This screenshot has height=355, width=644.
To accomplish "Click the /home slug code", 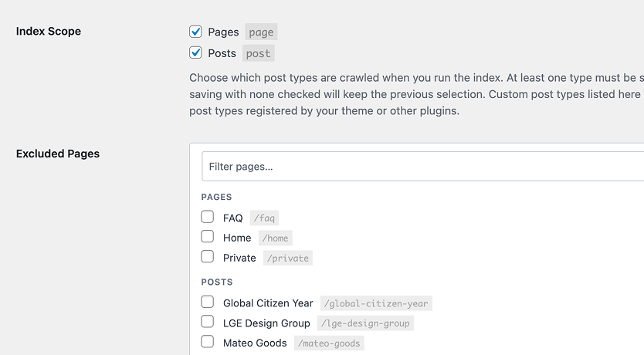I will tap(275, 238).
